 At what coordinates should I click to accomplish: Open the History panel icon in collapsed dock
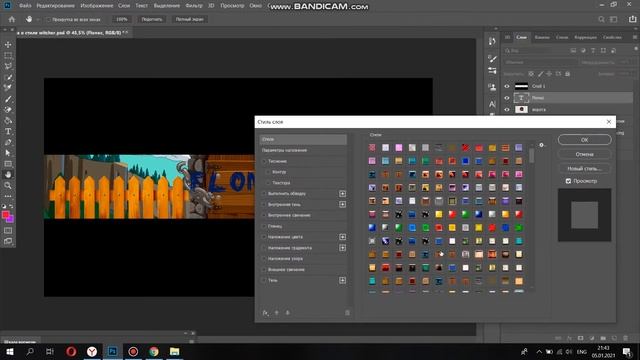tap(492, 41)
